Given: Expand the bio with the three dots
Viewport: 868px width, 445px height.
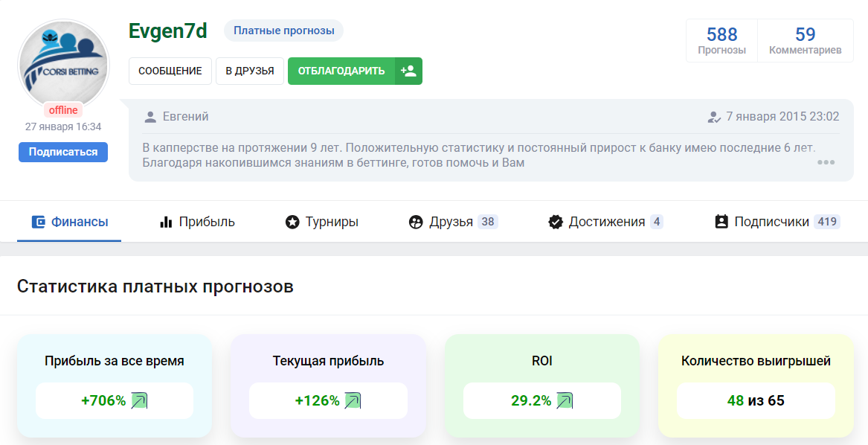Looking at the screenshot, I should [x=826, y=163].
